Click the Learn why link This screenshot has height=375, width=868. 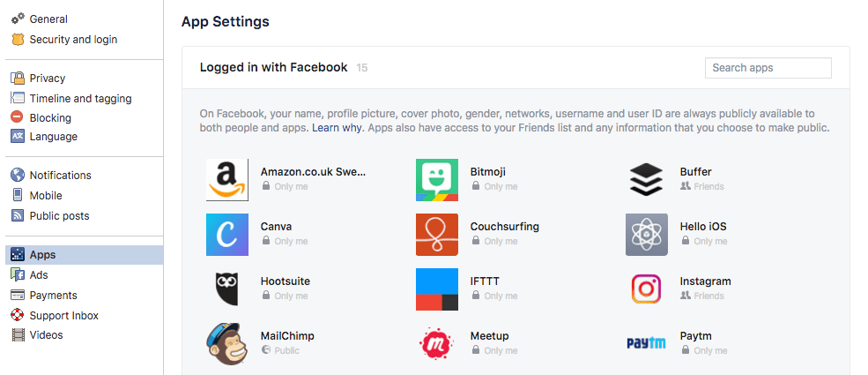[x=338, y=128]
